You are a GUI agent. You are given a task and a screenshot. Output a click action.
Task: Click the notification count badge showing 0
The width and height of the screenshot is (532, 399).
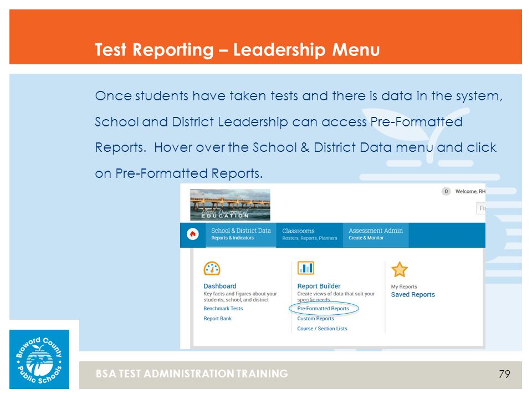point(446,191)
